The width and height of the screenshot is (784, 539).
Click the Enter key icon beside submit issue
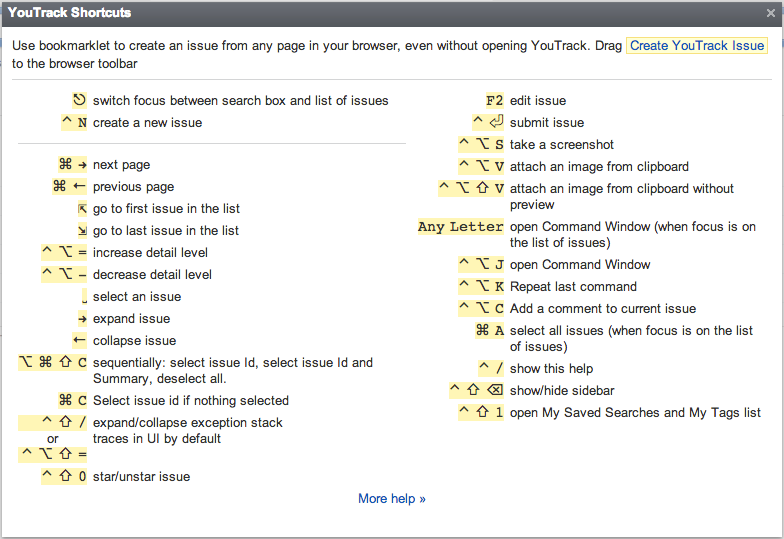(x=497, y=122)
